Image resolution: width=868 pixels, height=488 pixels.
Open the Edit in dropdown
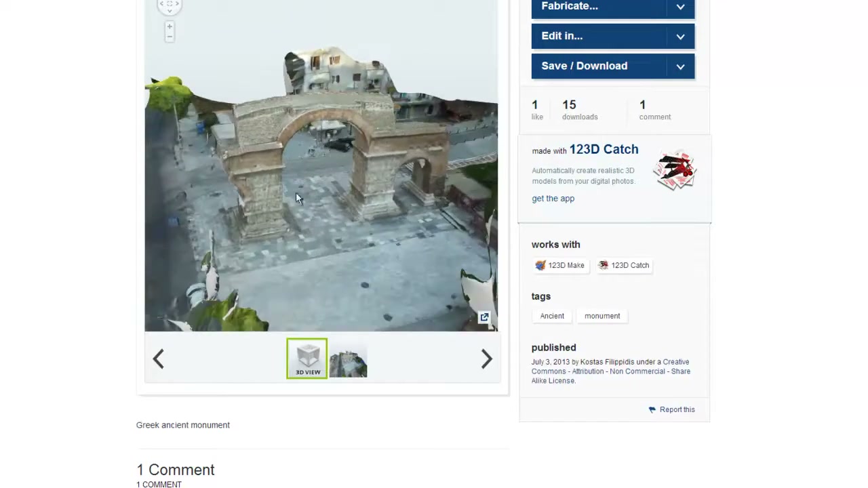tap(612, 36)
